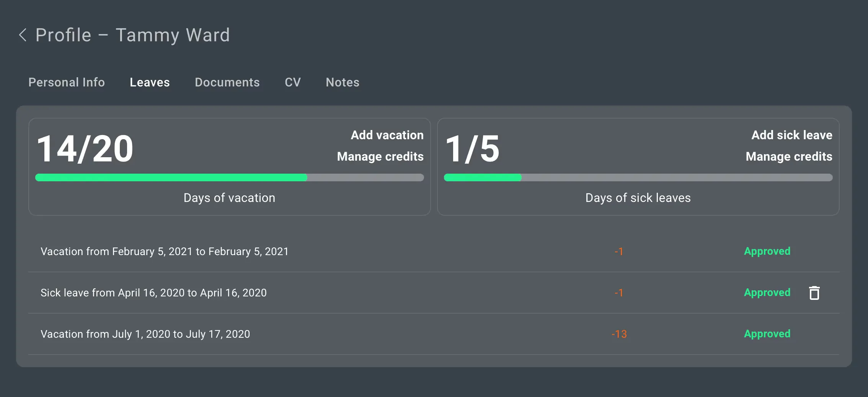Open the Personal Info tab
Viewport: 868px width, 397px height.
pos(67,82)
